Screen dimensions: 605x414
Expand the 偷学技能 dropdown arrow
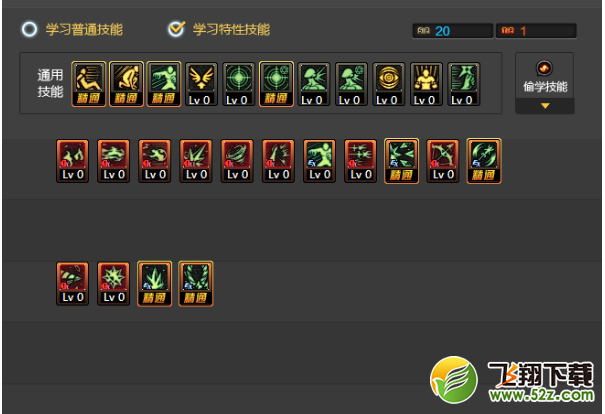coord(545,106)
